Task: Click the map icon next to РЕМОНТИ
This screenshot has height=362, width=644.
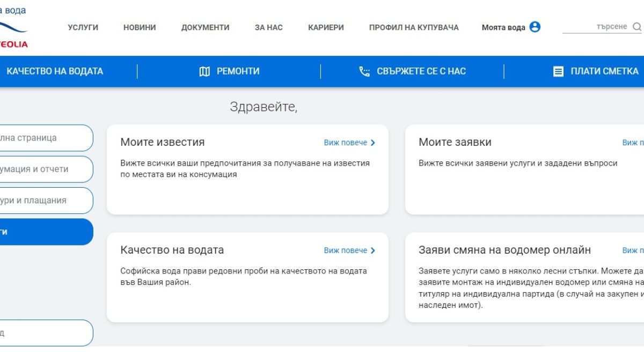Action: coord(204,71)
